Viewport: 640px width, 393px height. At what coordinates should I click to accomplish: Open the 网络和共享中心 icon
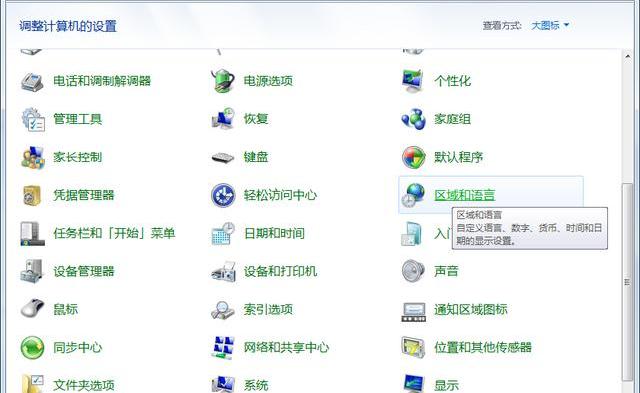pos(223,348)
